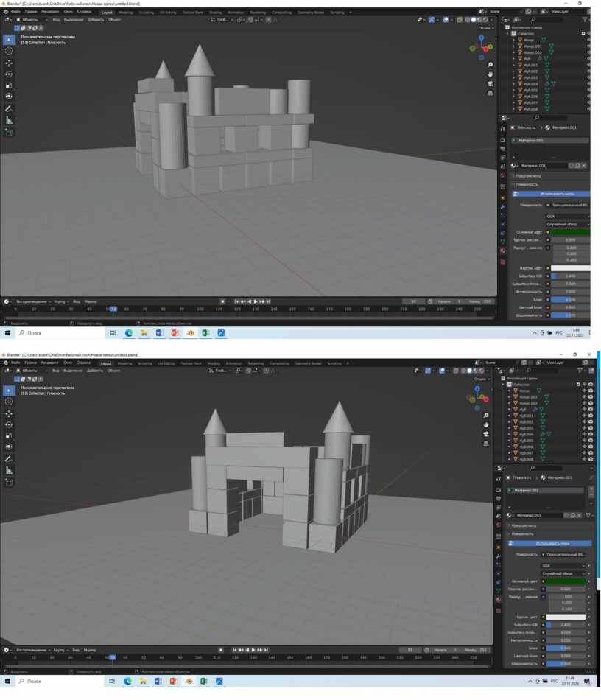The image size is (601, 700).
Task: Click the green base color swatch in lower properties
Action: click(566, 581)
